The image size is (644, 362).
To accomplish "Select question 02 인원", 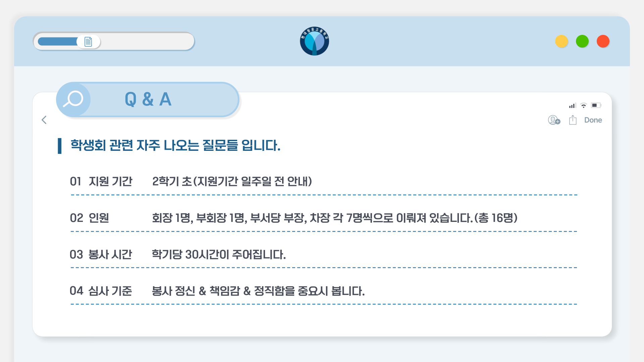I will [x=90, y=218].
